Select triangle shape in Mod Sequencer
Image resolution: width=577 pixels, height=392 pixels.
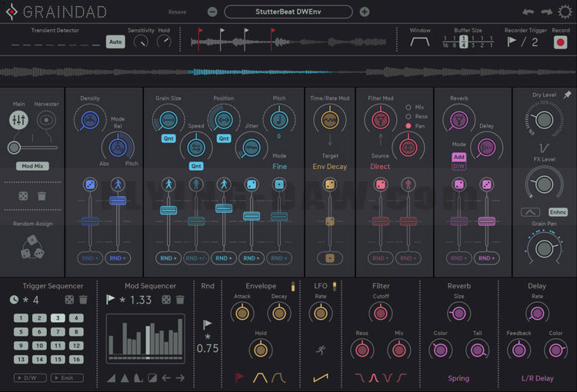(125, 377)
